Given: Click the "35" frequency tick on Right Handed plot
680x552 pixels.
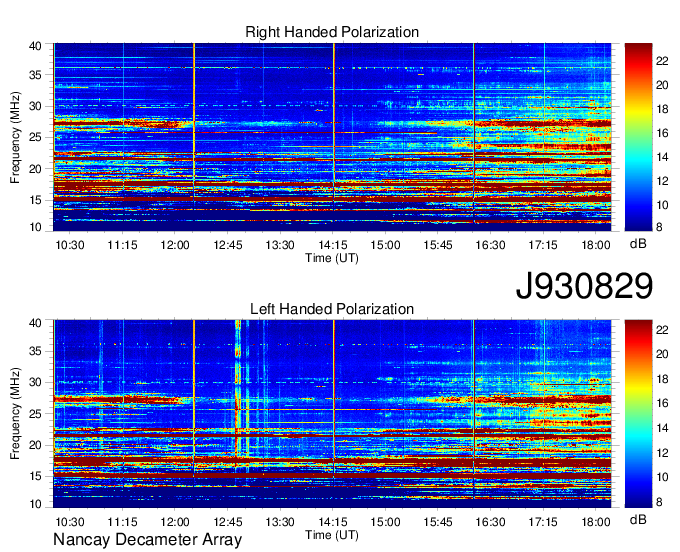Looking at the screenshot, I should 35,75.
